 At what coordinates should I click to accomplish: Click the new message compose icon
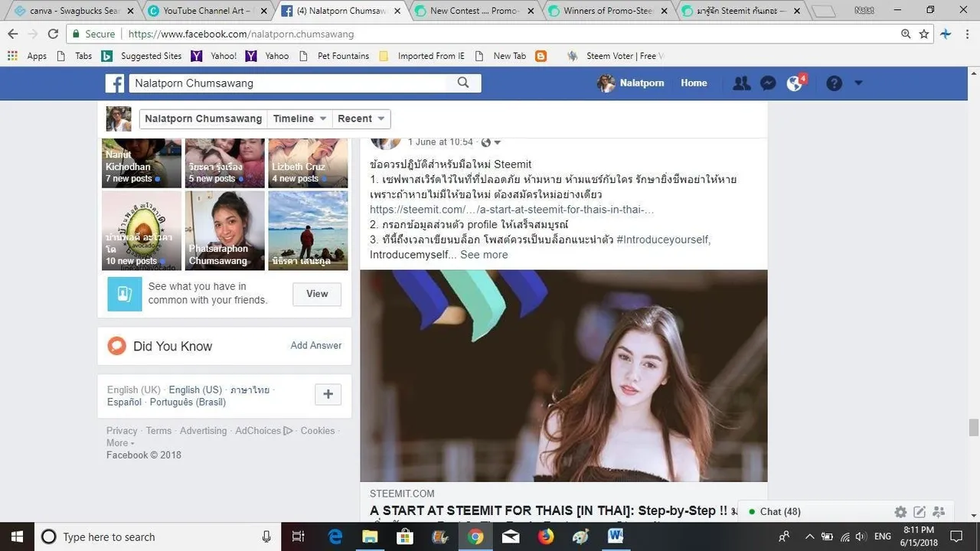tap(920, 512)
